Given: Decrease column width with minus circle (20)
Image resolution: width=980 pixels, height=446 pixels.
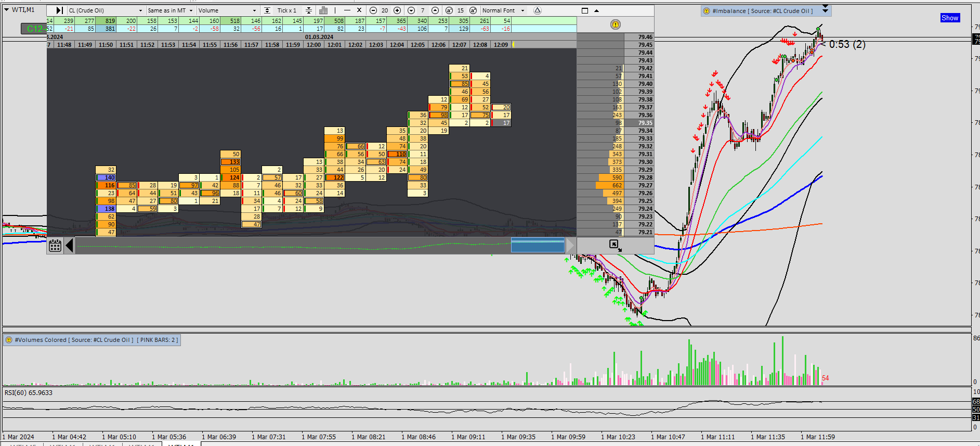Looking at the screenshot, I should [x=373, y=10].
